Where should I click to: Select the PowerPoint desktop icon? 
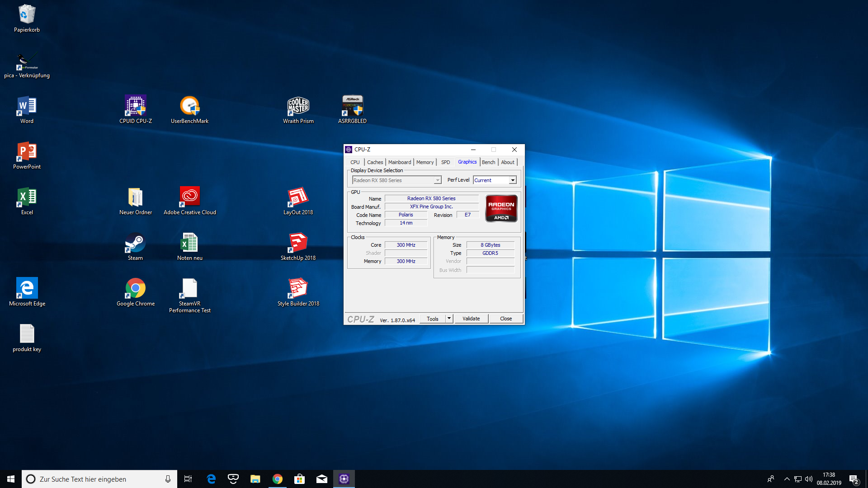tap(27, 156)
